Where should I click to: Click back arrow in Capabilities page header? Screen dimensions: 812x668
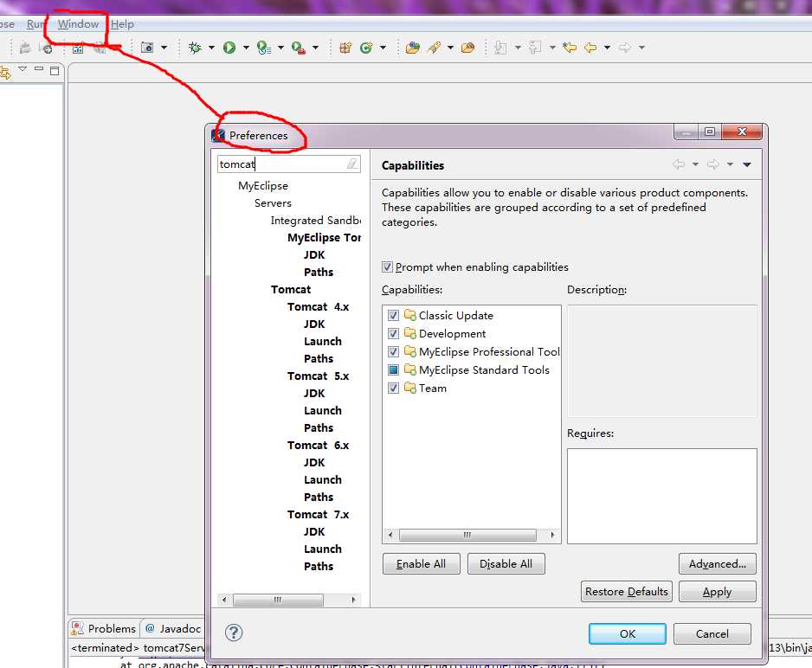coord(679,164)
